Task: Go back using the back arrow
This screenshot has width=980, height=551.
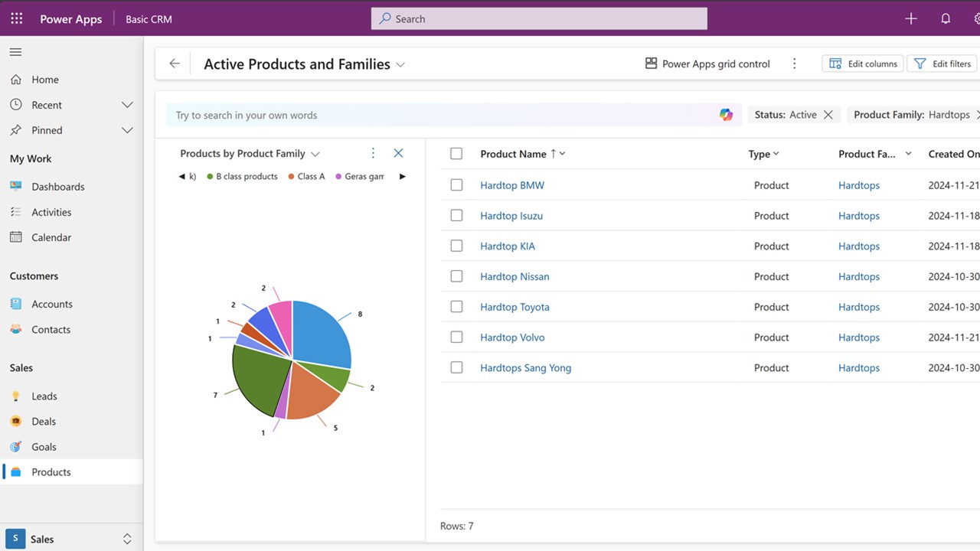Action: tap(175, 64)
